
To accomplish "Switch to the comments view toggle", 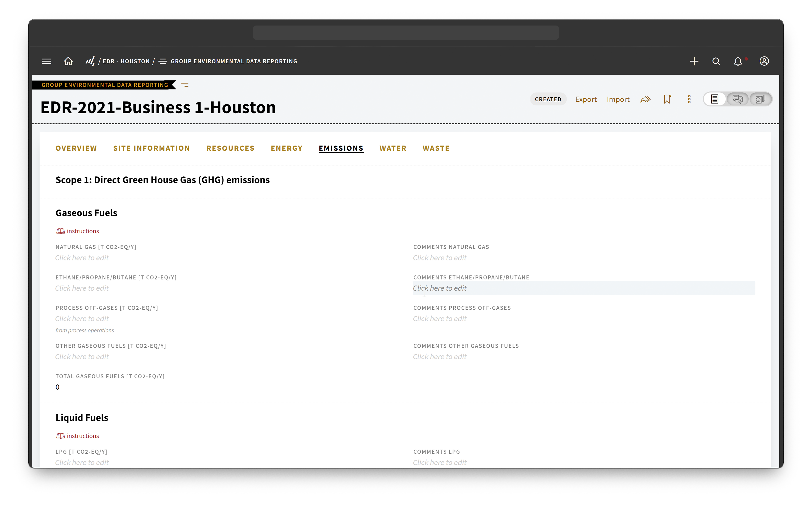I will pos(737,99).
